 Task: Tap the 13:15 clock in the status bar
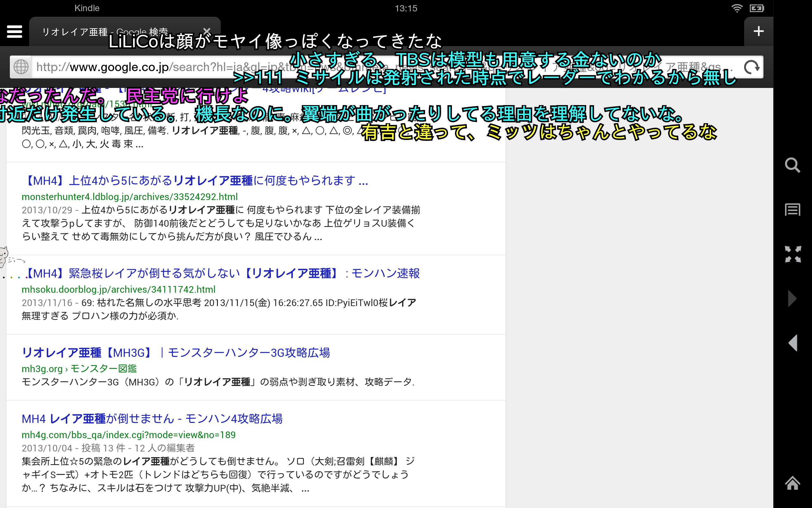point(406,8)
